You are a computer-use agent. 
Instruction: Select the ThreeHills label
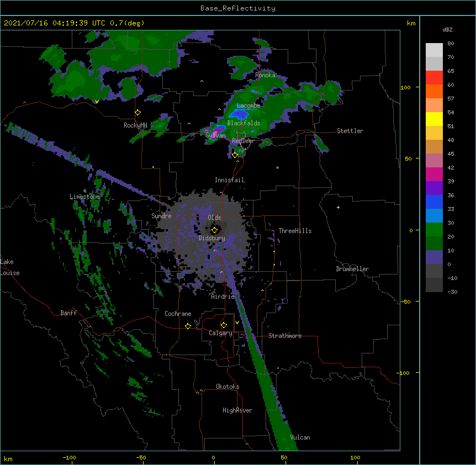(x=295, y=231)
